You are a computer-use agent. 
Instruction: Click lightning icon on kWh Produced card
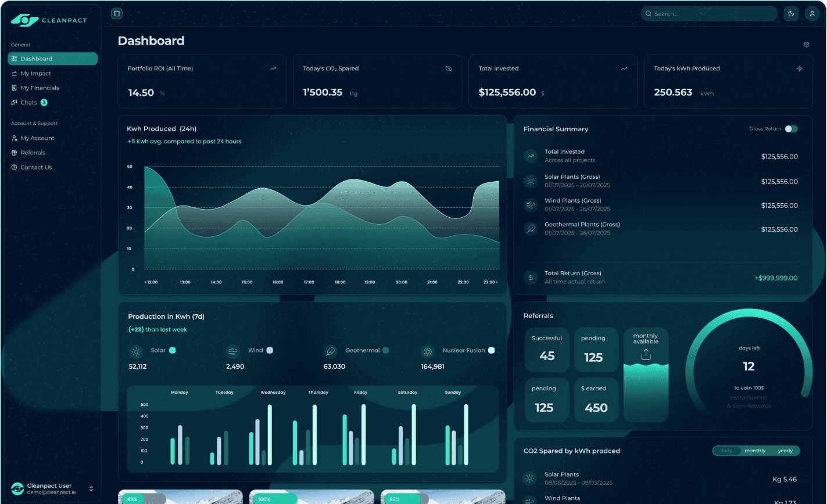pos(800,69)
